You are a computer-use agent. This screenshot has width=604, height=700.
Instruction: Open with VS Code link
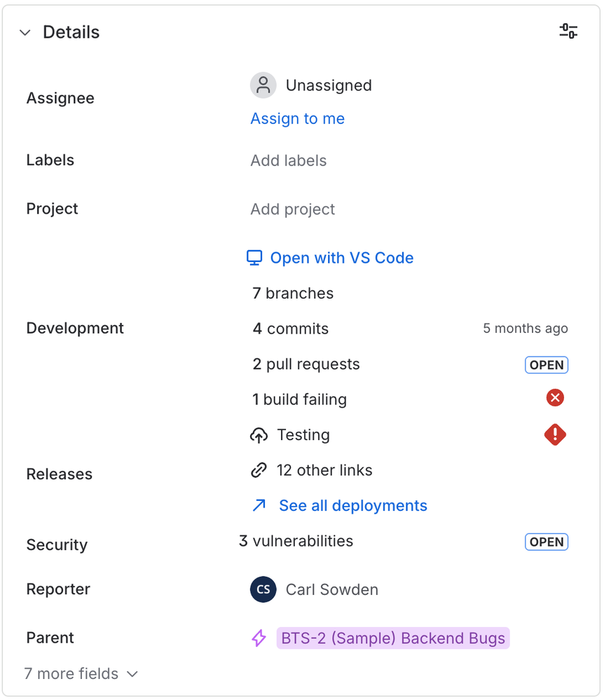[341, 258]
